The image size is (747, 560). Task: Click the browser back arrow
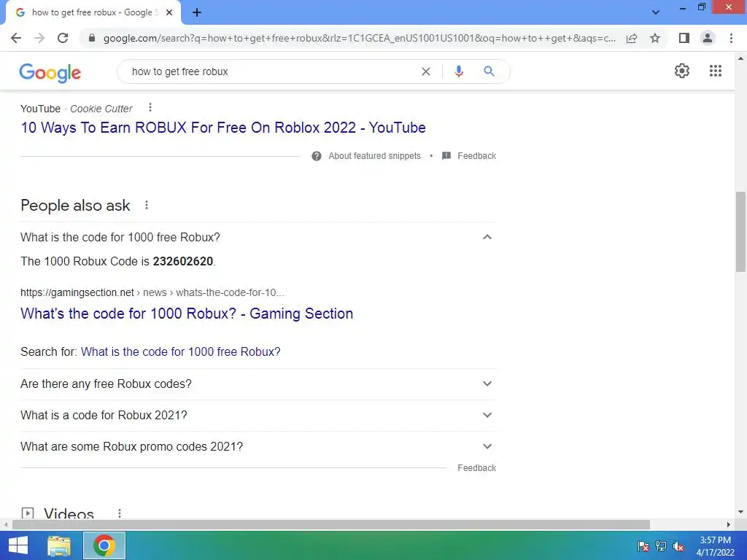[x=16, y=38]
